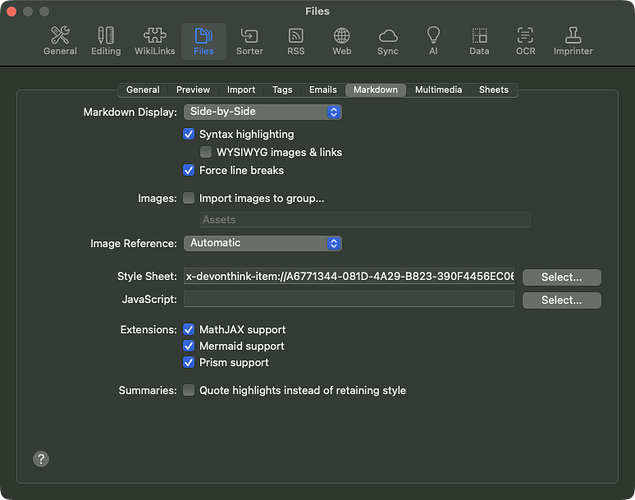This screenshot has height=500, width=635.
Task: Open the General preferences pane
Action: click(60, 41)
